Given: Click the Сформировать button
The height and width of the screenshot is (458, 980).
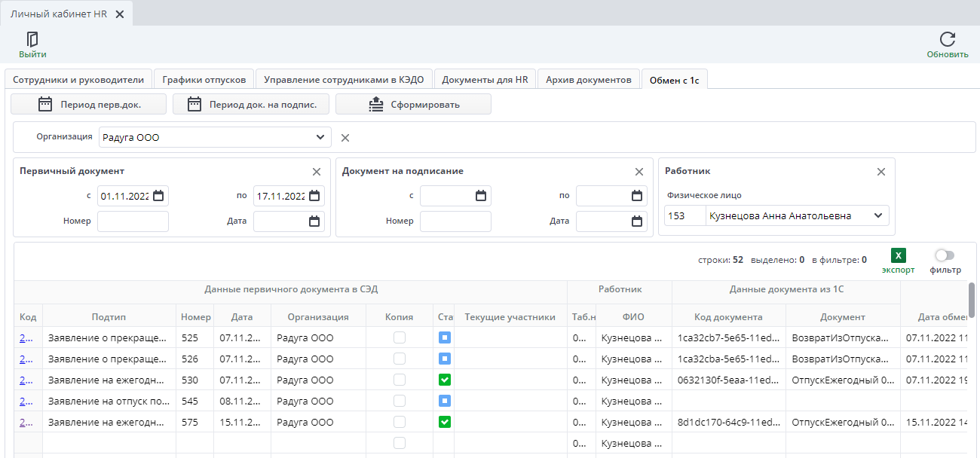Looking at the screenshot, I should tap(413, 104).
